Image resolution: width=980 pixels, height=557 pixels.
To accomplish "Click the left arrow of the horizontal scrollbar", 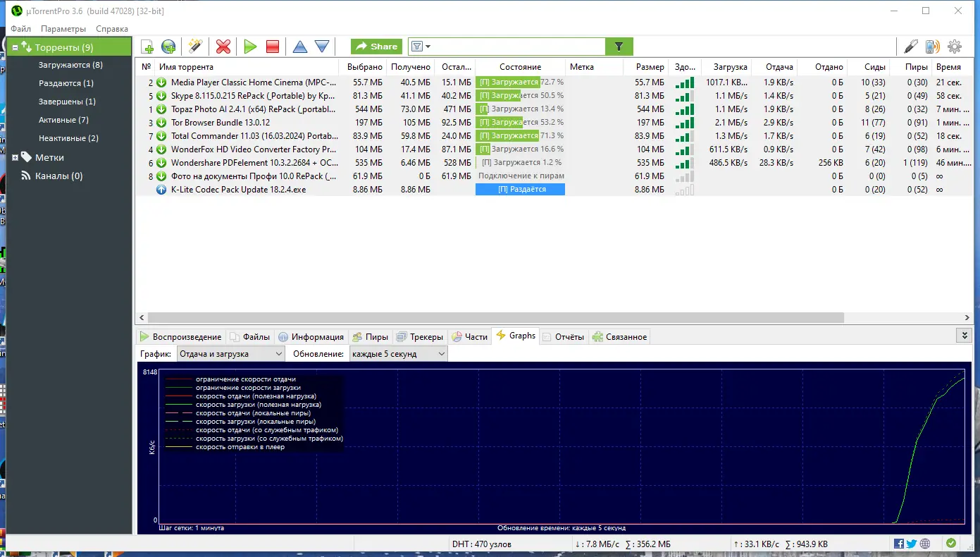I will coord(141,318).
